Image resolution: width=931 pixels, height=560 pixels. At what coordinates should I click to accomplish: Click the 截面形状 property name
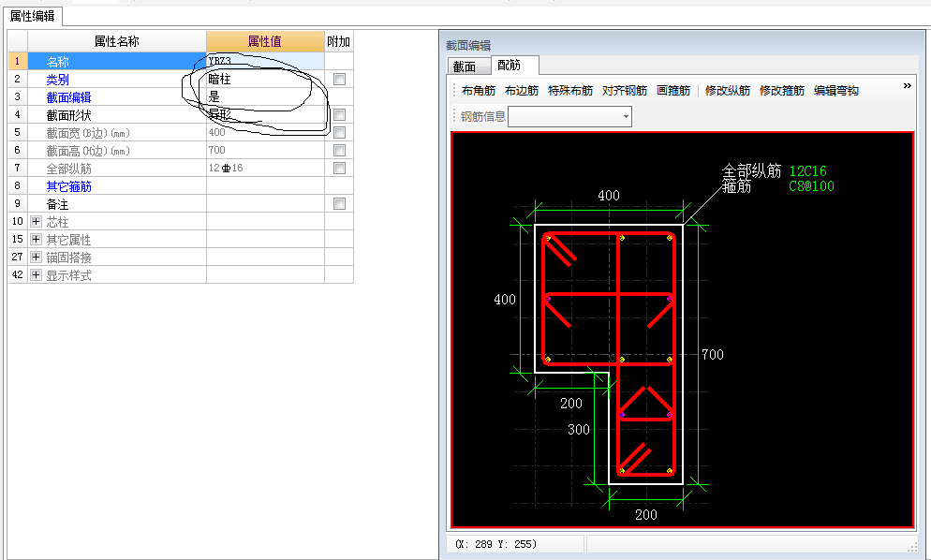69,114
